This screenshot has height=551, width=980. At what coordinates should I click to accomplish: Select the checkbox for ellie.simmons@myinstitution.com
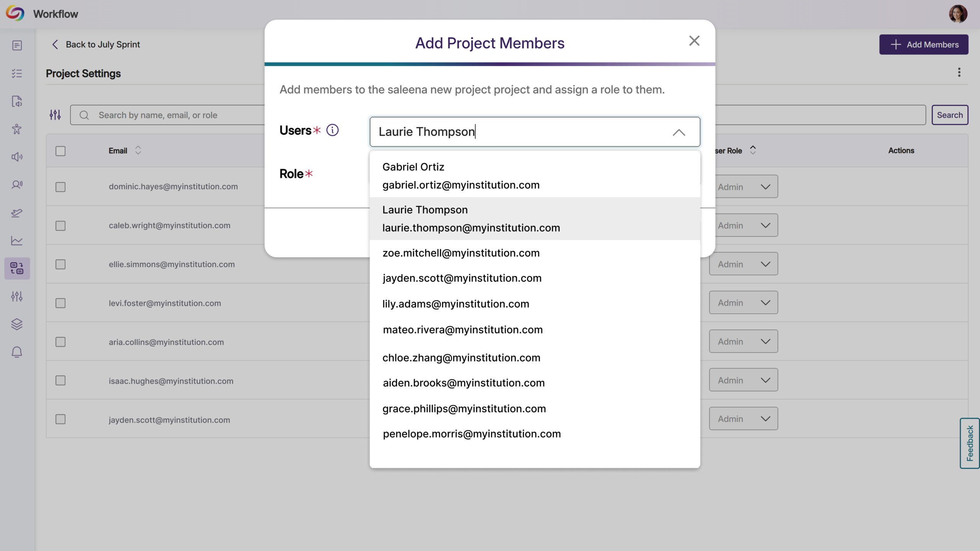60,264
